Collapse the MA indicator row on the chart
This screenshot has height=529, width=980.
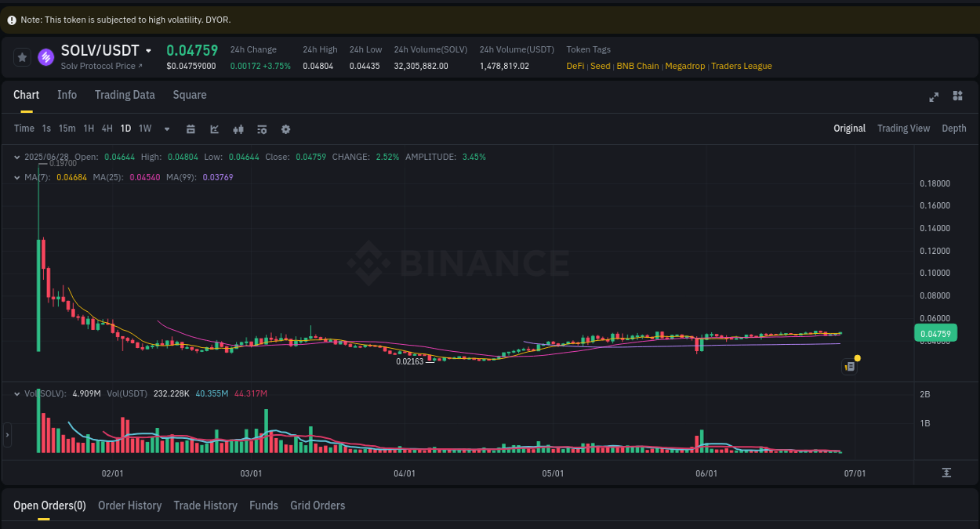click(x=16, y=177)
